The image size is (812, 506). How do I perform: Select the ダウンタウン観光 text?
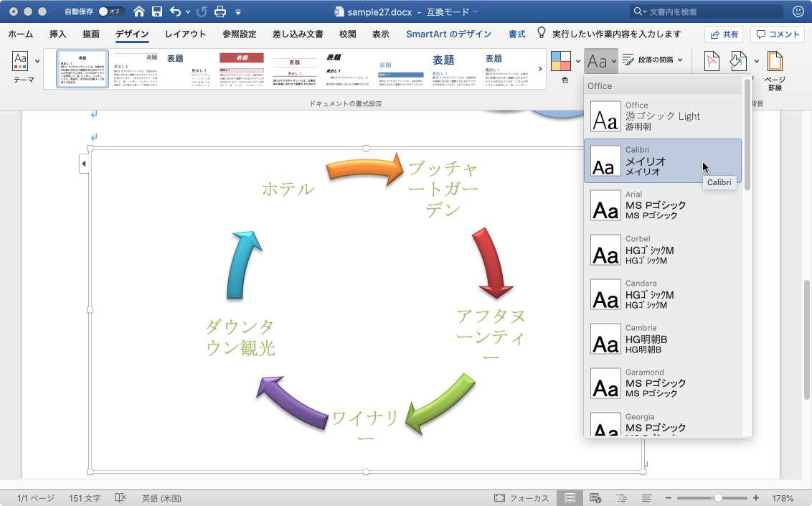coord(240,337)
